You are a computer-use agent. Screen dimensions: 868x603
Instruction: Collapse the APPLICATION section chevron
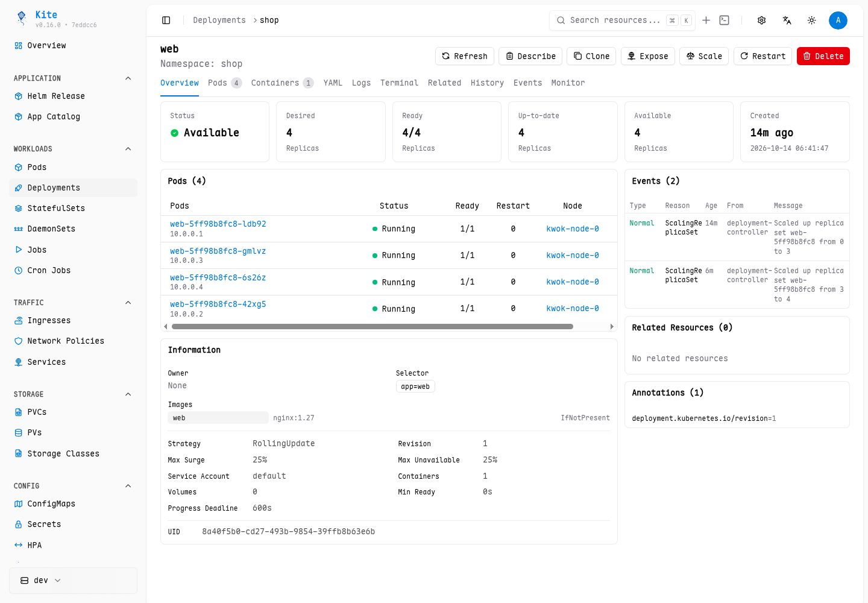(x=128, y=78)
